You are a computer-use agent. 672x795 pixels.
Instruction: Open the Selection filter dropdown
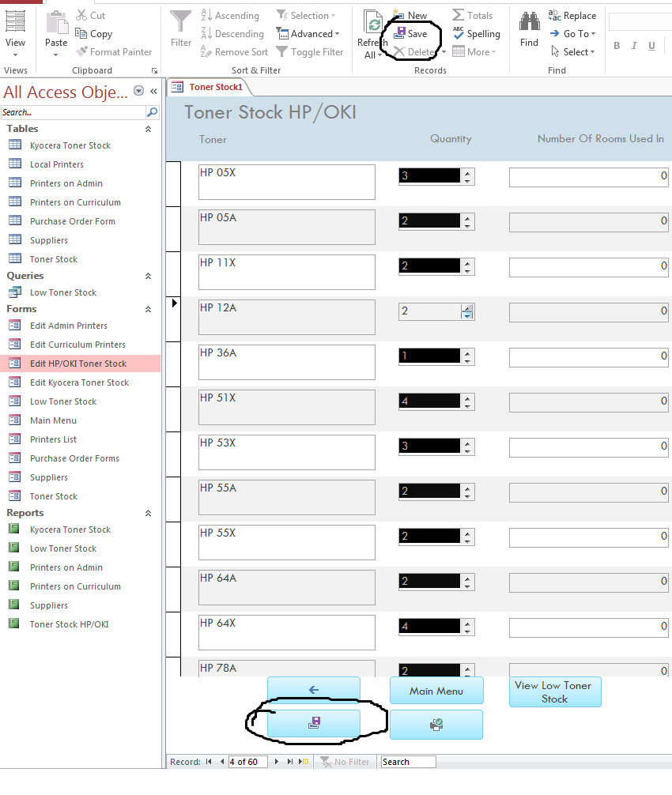[333, 16]
